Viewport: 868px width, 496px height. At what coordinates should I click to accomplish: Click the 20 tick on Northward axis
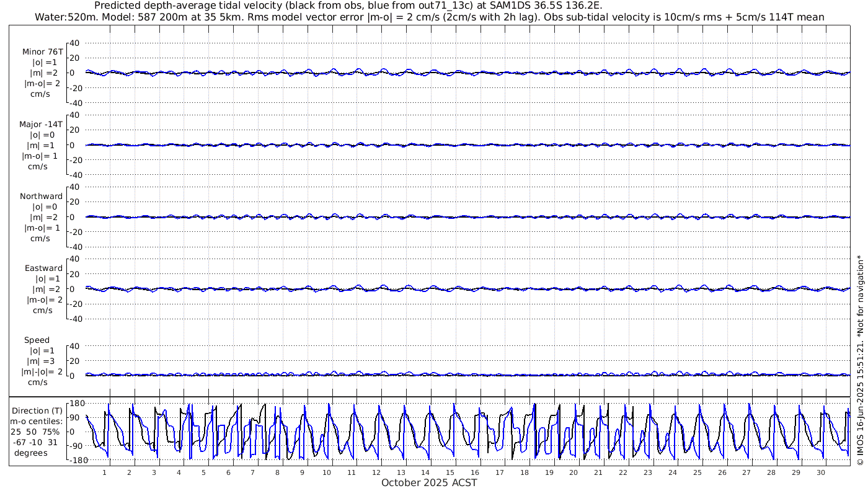(x=76, y=201)
